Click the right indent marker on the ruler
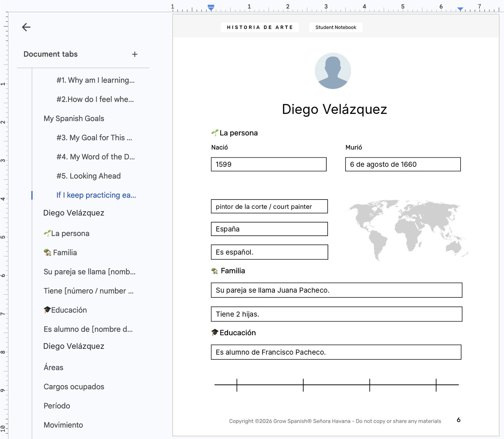Screen dimensions: 504x439 tap(460, 9)
